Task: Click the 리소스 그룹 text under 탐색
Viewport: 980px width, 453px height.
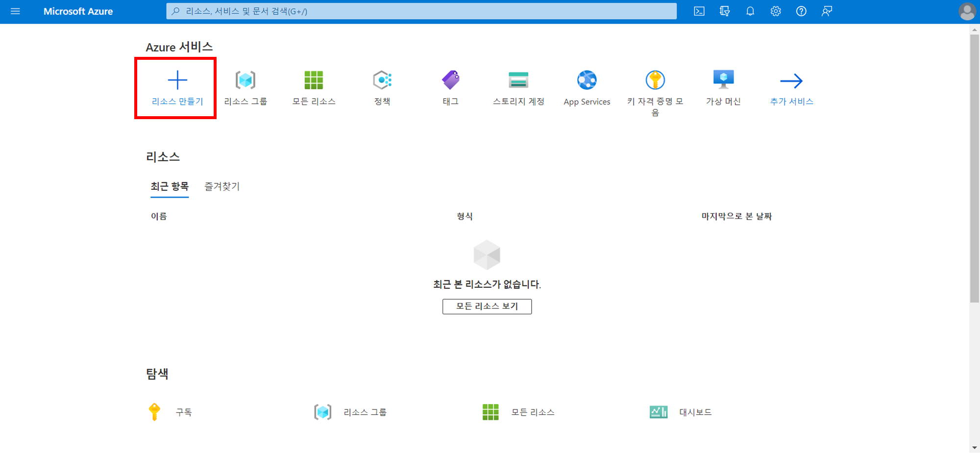Action: (365, 412)
